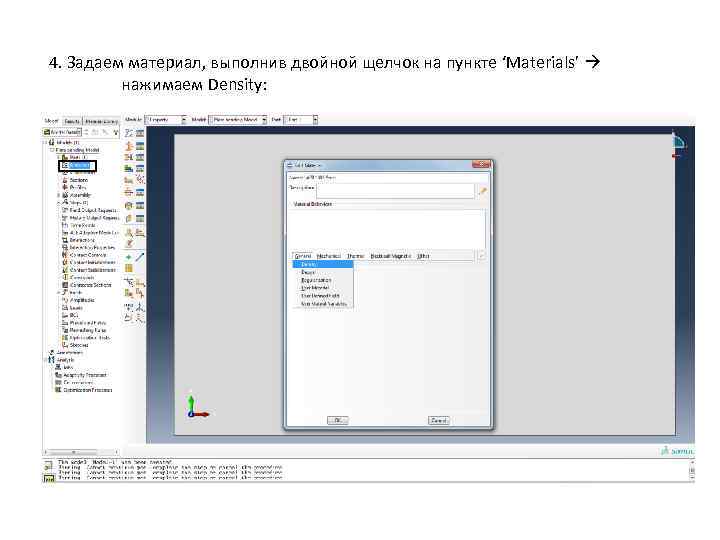Open the General menu in Edit Material
Image resolution: width=720 pixels, height=540 pixels.
point(303,256)
